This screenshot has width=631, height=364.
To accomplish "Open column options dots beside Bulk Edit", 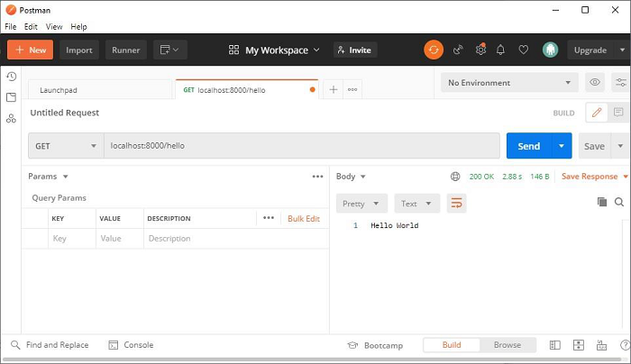I will (269, 218).
